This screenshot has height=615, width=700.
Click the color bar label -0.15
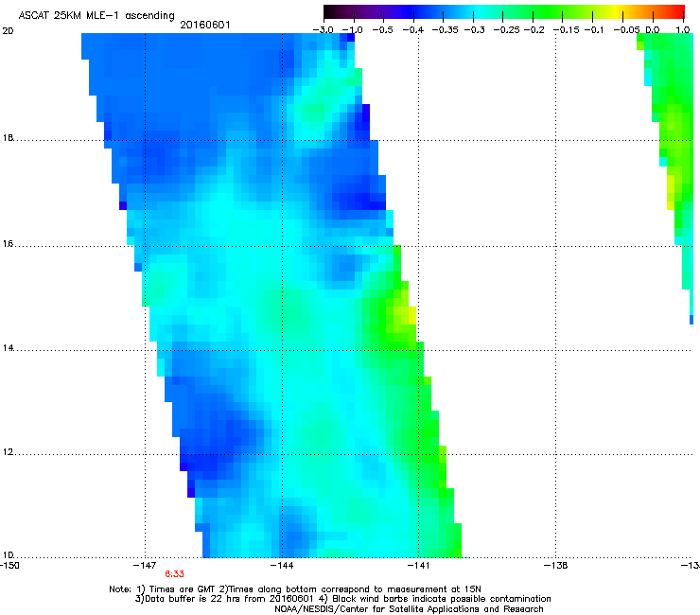[x=566, y=30]
